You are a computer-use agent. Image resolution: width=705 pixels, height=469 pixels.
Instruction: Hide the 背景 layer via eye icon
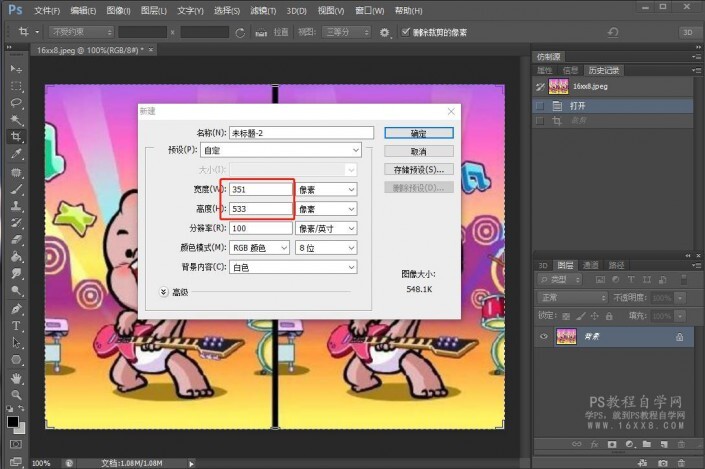544,337
